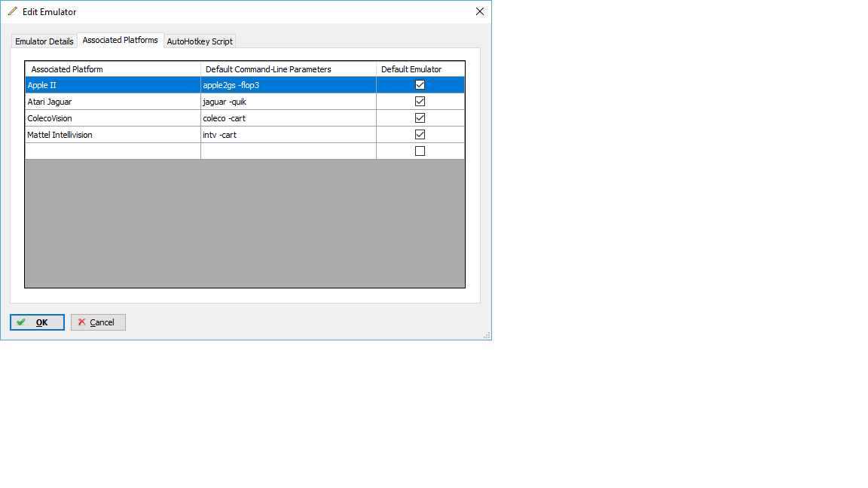Click the dialog resize grip corner
This screenshot has width=868, height=488.
point(487,335)
